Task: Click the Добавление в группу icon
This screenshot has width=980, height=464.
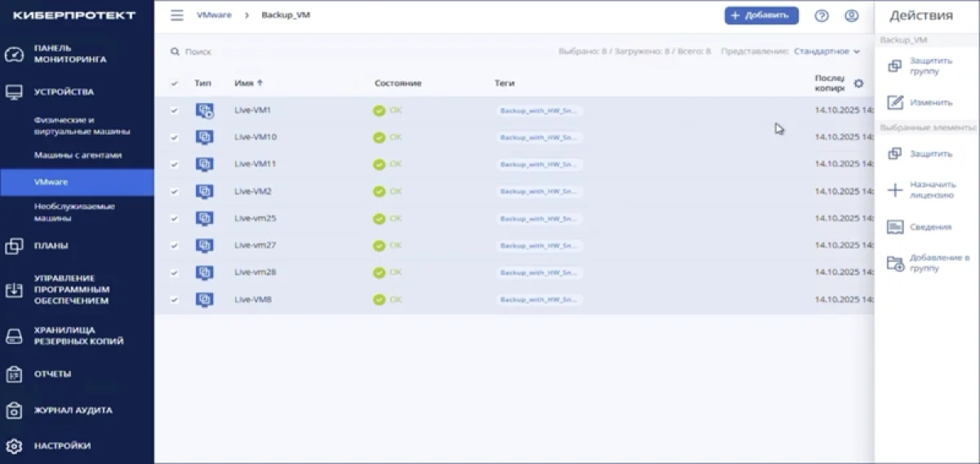Action: (x=895, y=263)
